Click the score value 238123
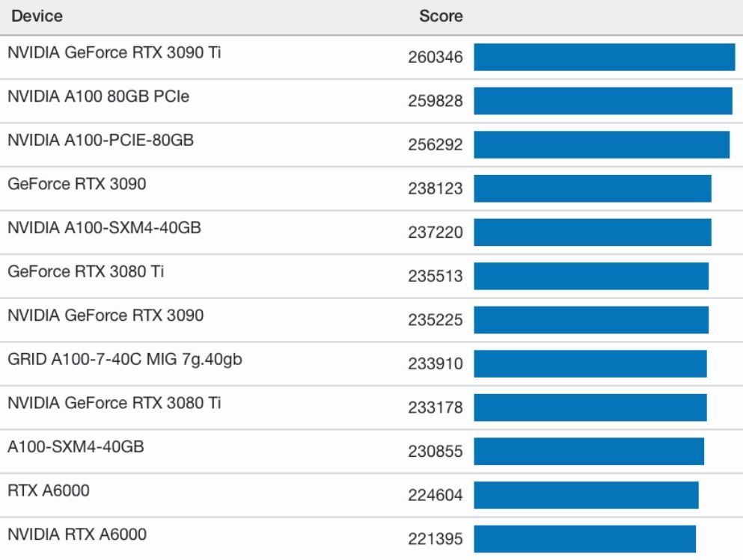743x560 pixels. 435,188
